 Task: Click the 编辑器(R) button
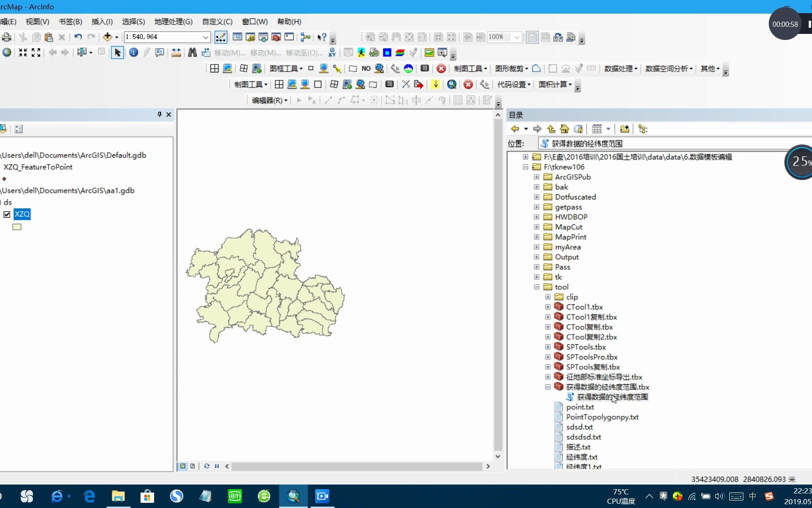(x=268, y=100)
